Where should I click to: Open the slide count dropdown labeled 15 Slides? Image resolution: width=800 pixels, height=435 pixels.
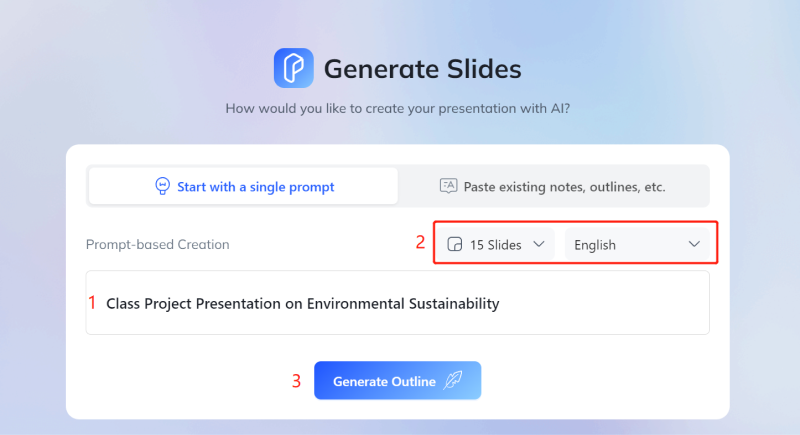point(495,244)
